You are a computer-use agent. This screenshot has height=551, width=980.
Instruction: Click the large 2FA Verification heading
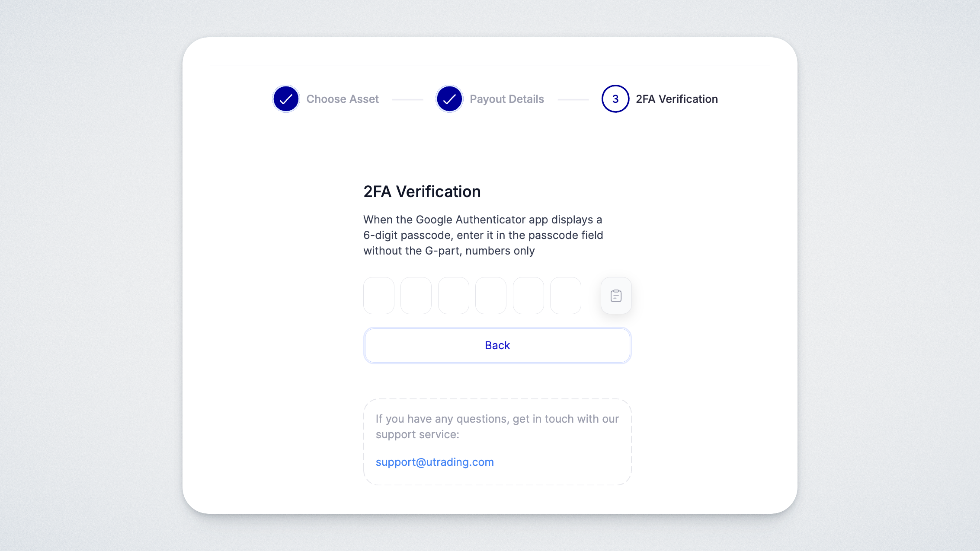tap(422, 191)
